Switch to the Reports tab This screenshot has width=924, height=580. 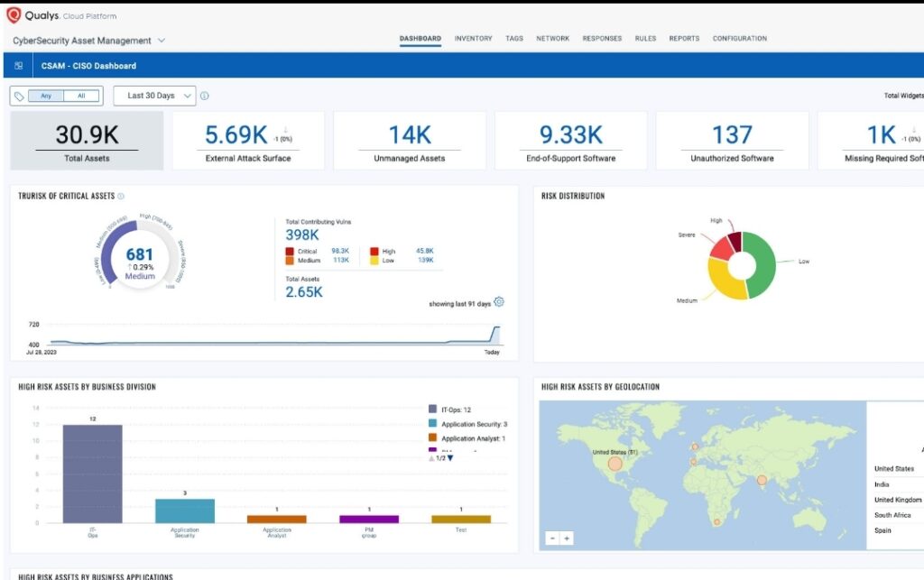(684, 39)
